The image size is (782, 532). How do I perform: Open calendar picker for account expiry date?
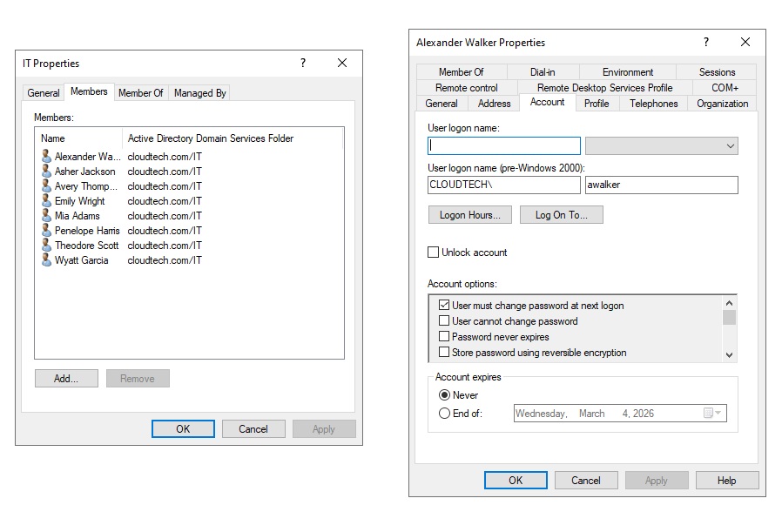(710, 414)
